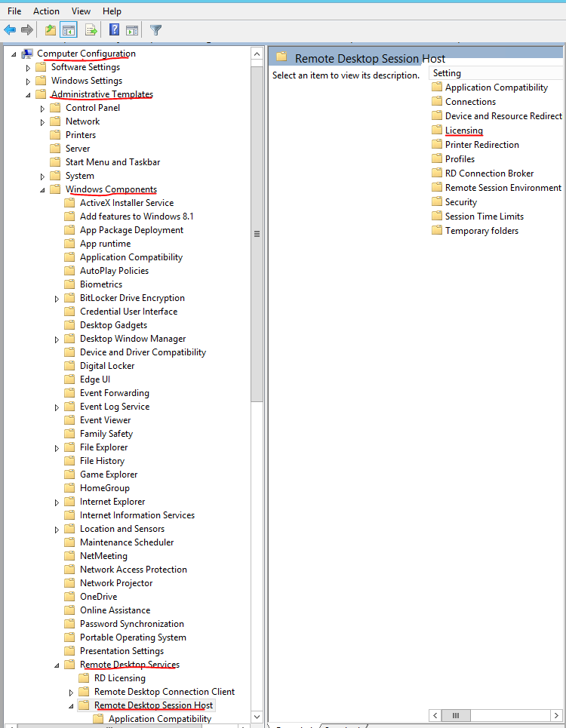Toggle the Show/Hide Action Pane icon

132,30
